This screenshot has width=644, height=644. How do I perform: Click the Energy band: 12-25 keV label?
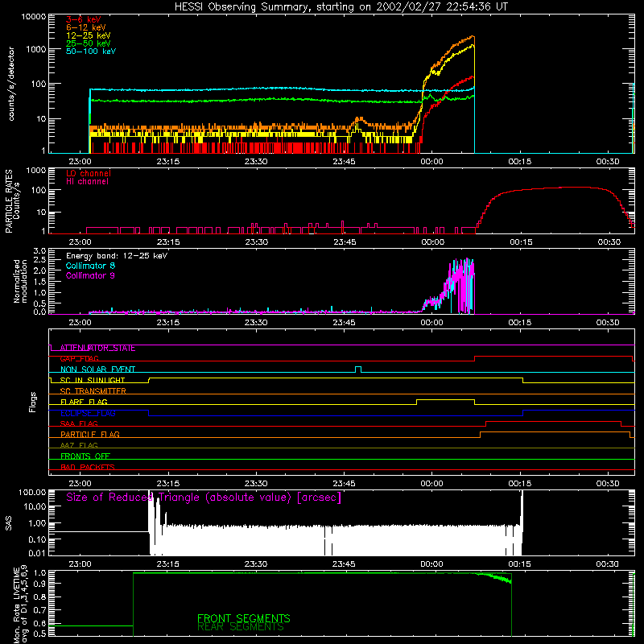(117, 256)
